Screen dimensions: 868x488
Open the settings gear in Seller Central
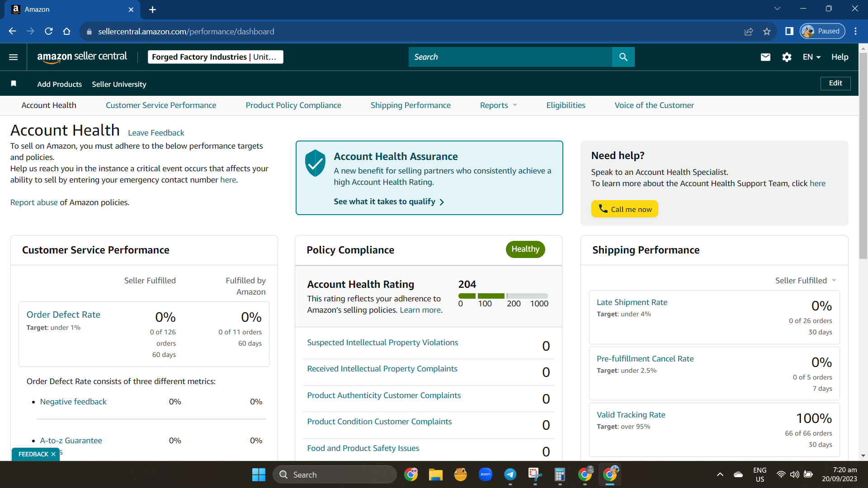click(x=787, y=57)
